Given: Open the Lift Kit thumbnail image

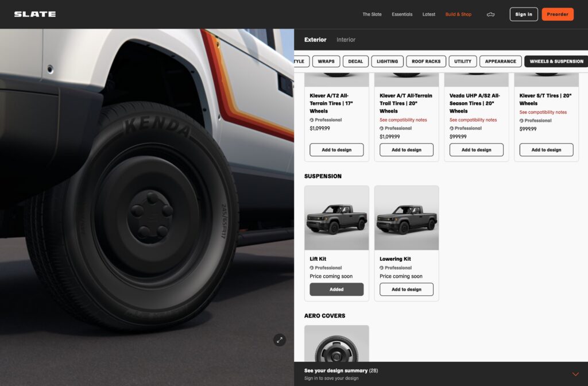Looking at the screenshot, I should (336, 218).
